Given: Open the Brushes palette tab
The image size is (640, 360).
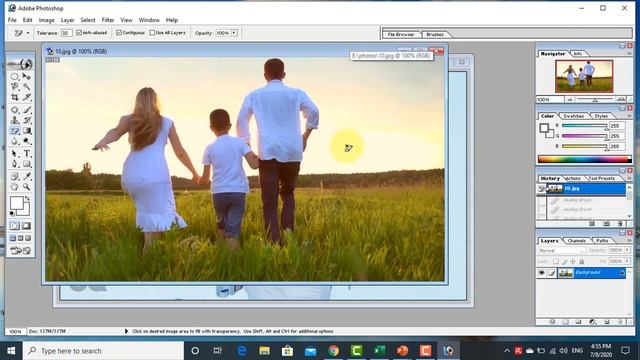Looking at the screenshot, I should coord(435,34).
